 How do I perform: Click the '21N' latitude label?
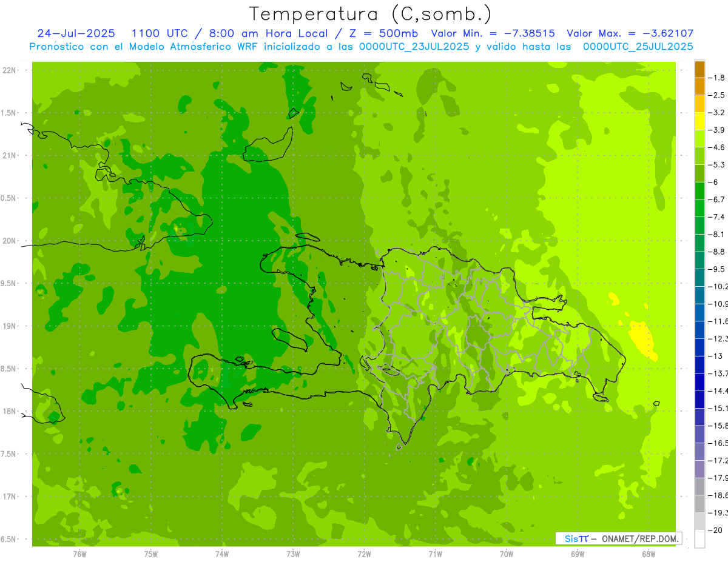[9, 155]
